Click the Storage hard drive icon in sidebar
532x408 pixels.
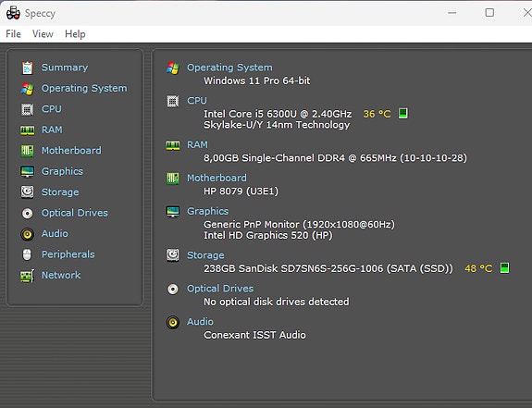pyautogui.click(x=27, y=192)
